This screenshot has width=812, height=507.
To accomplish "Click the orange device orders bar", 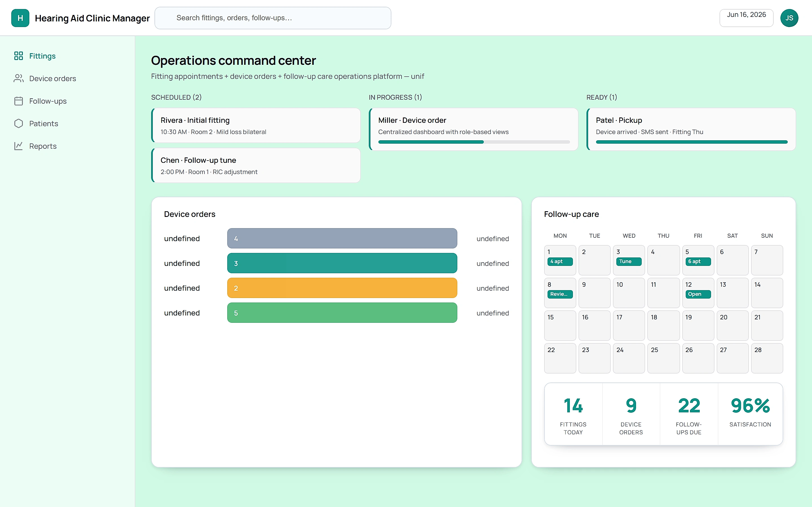I will tap(342, 288).
